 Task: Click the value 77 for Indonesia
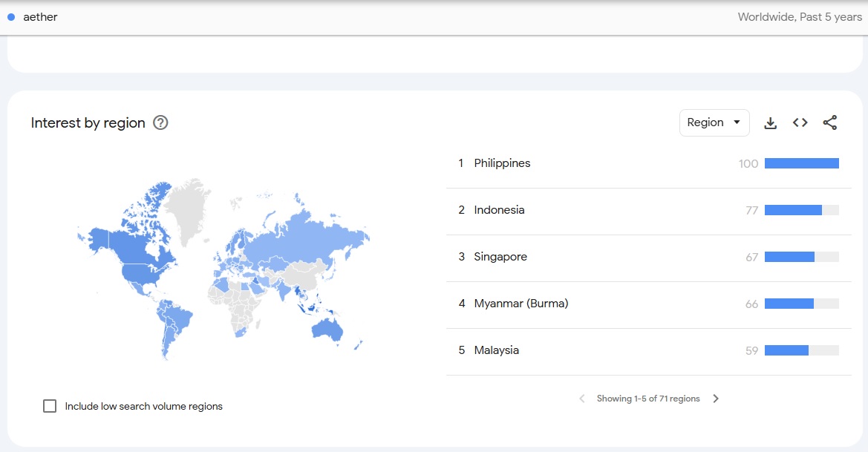coord(751,210)
